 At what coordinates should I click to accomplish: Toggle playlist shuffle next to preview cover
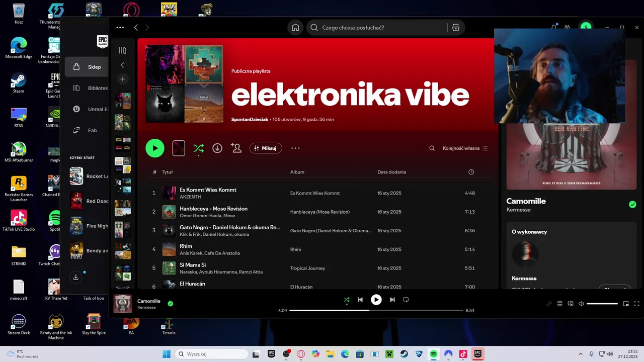click(199, 148)
